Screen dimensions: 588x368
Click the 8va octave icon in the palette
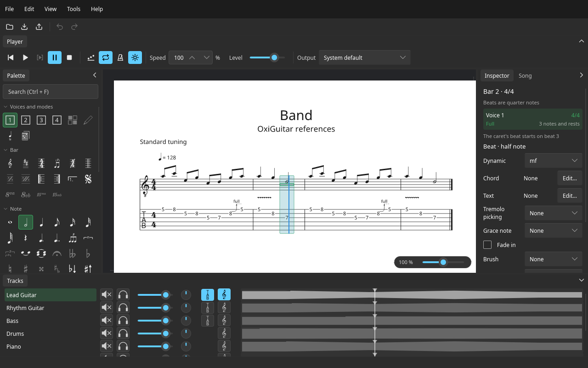coord(10,195)
